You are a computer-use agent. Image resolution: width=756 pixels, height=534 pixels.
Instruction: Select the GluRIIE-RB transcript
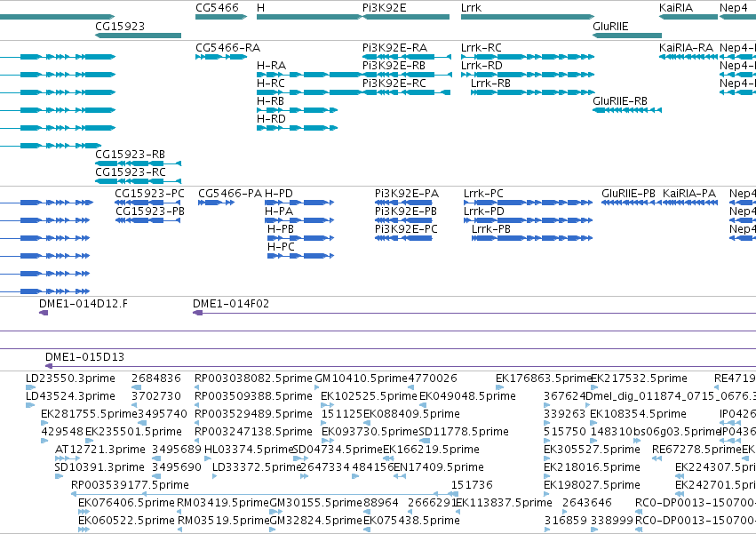click(x=627, y=110)
